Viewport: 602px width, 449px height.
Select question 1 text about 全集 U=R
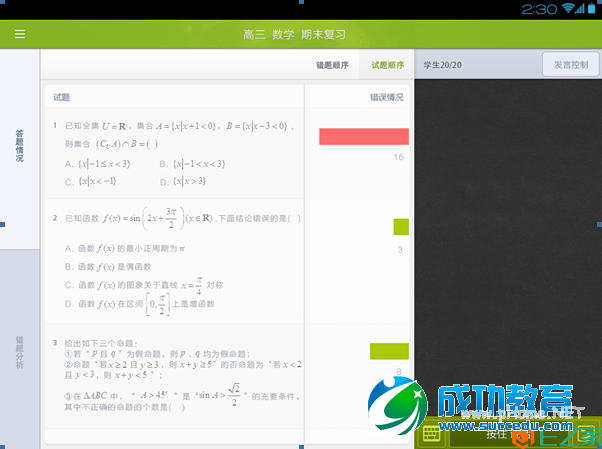pyautogui.click(x=180, y=135)
